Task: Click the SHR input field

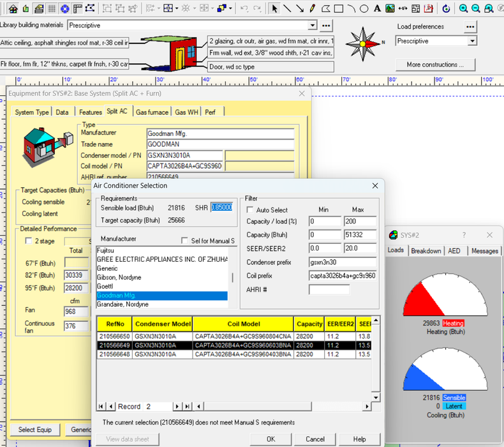Action: (221, 208)
